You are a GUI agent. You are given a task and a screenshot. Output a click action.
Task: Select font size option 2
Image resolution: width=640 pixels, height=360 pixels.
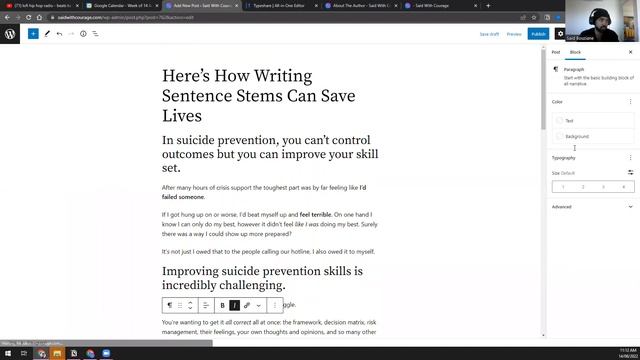pos(583,187)
